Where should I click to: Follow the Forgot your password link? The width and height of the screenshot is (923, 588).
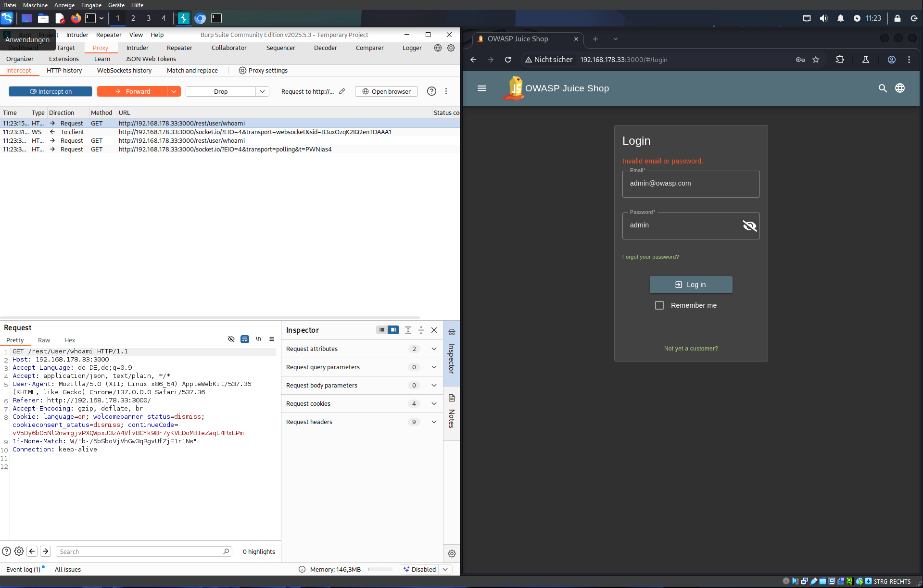[x=650, y=257]
